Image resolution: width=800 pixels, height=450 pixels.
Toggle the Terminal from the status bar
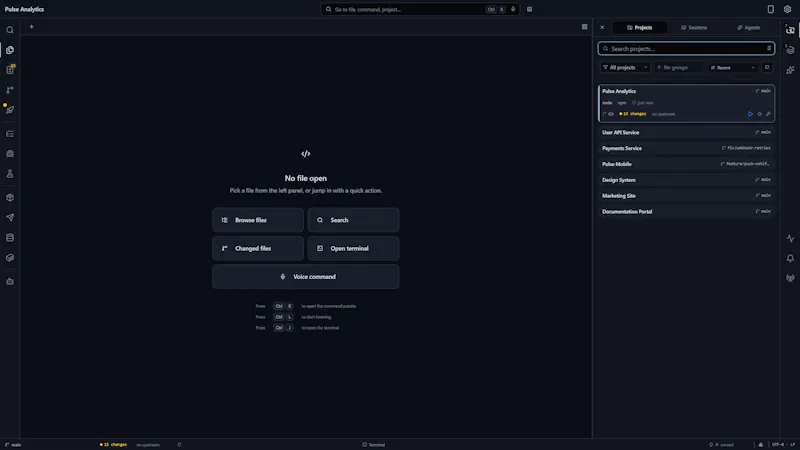coord(373,445)
